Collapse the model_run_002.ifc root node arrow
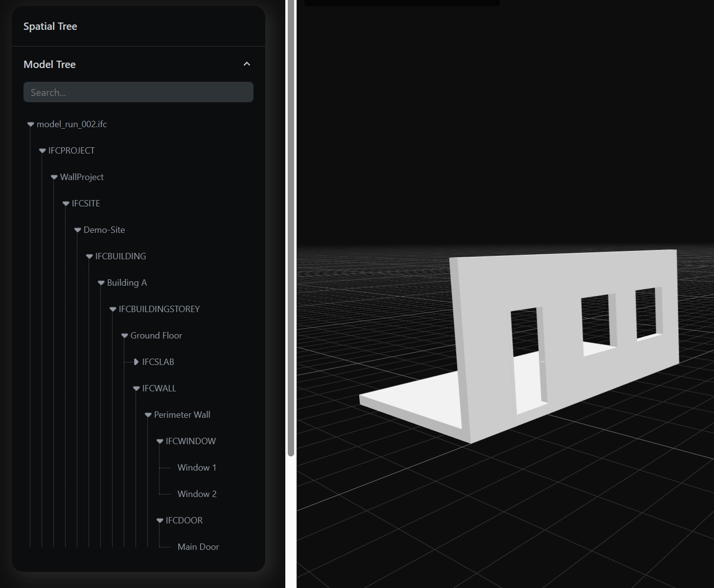 click(31, 124)
